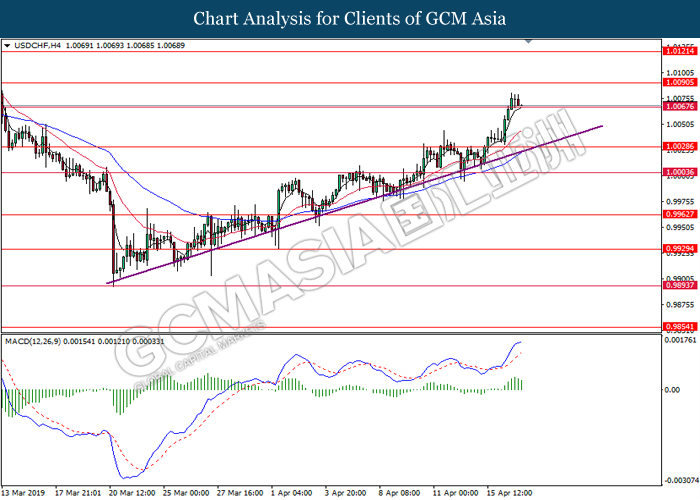Click the 1.00286 red price tag
700x500 pixels.
679,146
